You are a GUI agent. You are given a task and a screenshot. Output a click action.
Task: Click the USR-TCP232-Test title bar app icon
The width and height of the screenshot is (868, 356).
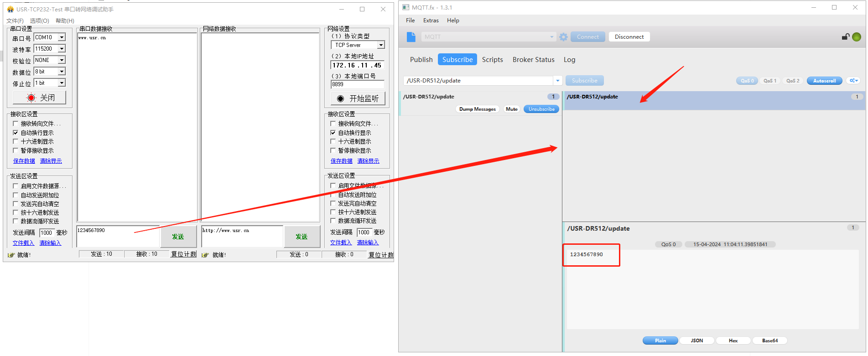pyautogui.click(x=10, y=9)
